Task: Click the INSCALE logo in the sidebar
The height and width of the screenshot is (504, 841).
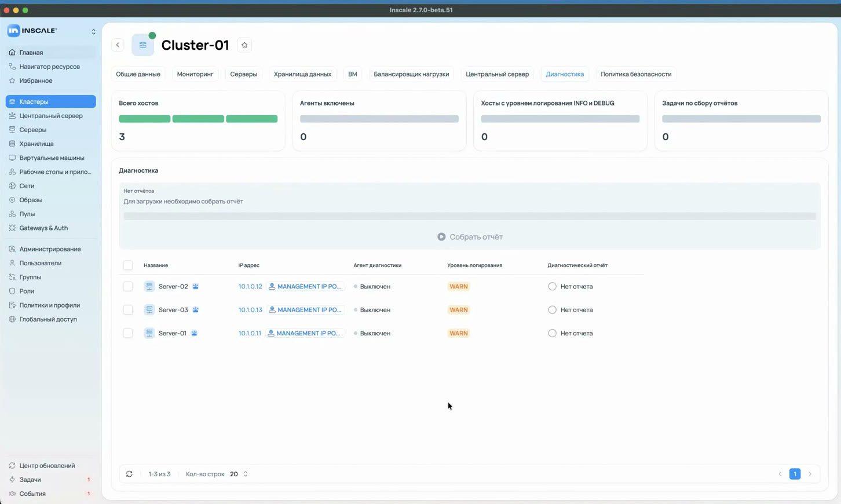Action: [x=32, y=31]
